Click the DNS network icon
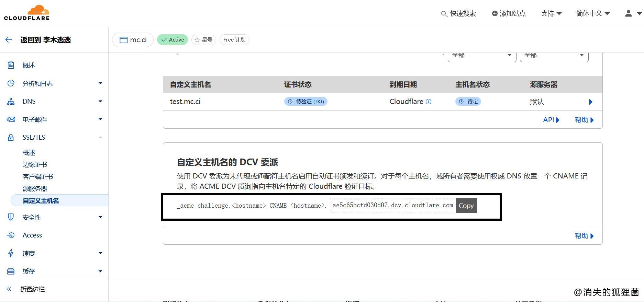The width and height of the screenshot is (644, 302). 11,101
